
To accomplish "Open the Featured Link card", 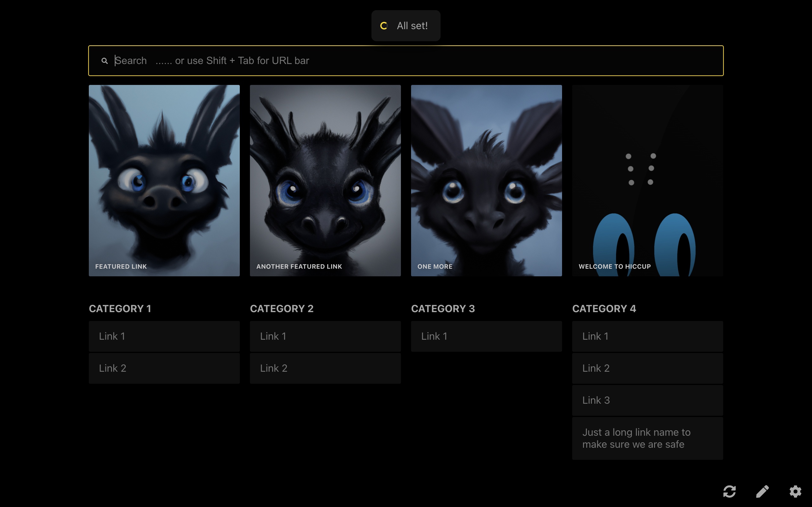I will [x=164, y=180].
